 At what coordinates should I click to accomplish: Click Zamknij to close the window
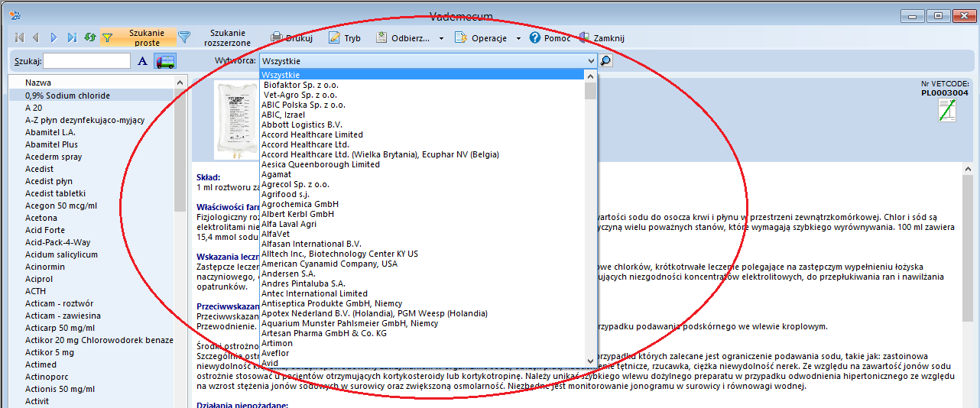coord(603,37)
